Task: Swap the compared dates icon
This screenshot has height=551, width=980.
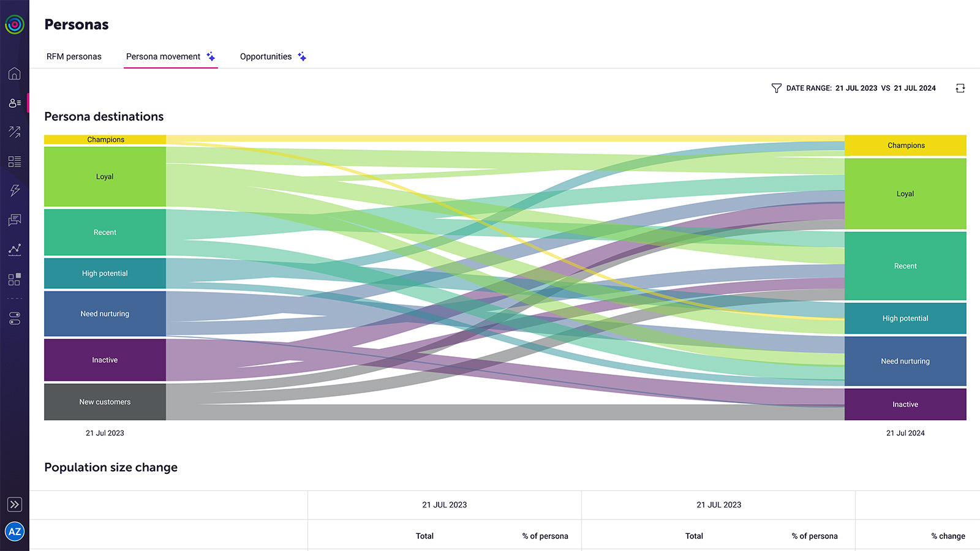Action: point(960,88)
